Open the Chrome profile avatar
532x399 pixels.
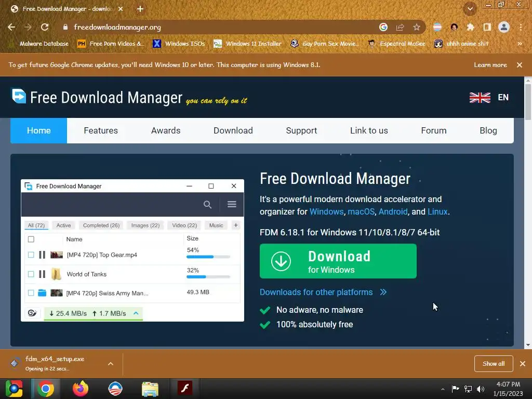tap(504, 27)
